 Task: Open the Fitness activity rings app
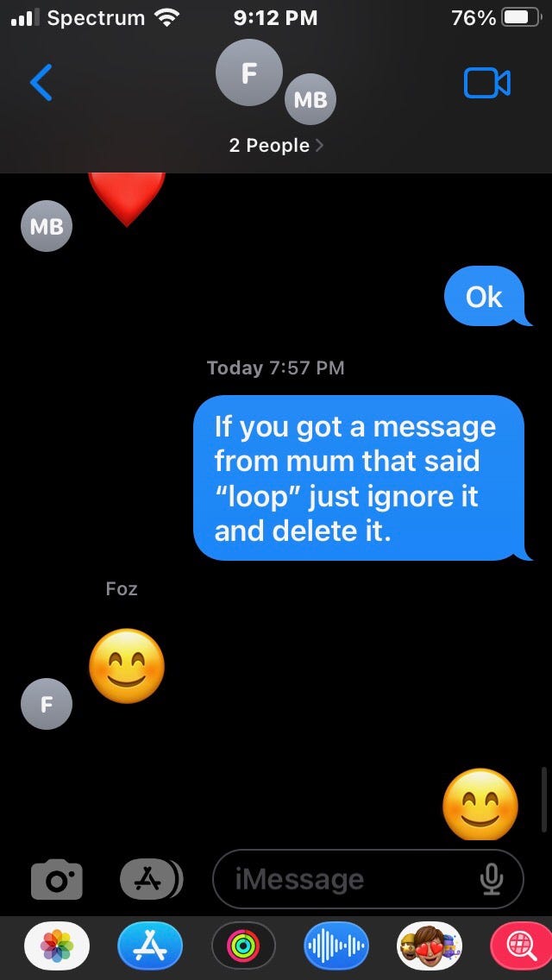point(243,946)
